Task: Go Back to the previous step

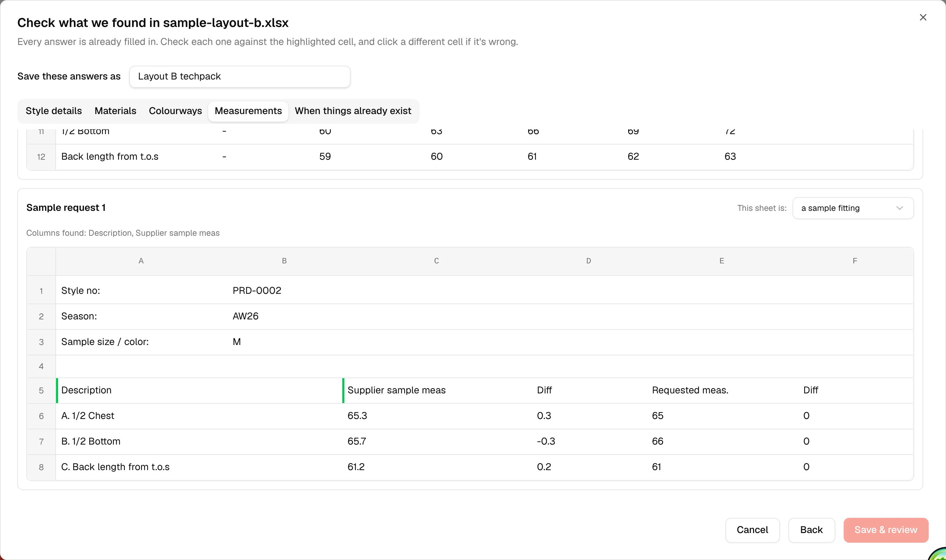Action: tap(811, 530)
